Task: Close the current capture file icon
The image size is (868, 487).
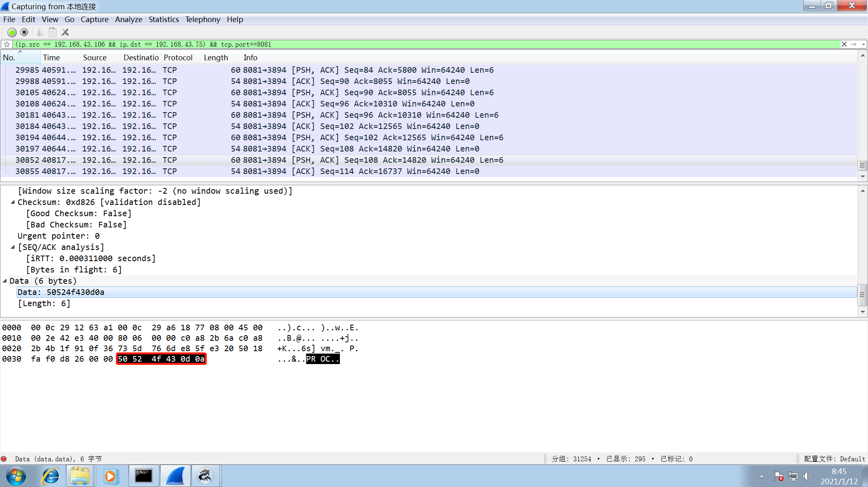Action: tap(65, 32)
